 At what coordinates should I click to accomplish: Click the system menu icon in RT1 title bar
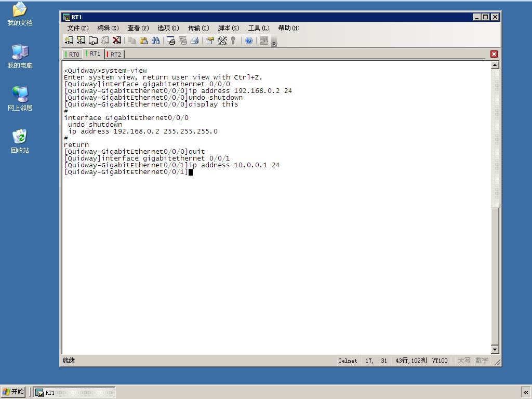pyautogui.click(x=66, y=17)
